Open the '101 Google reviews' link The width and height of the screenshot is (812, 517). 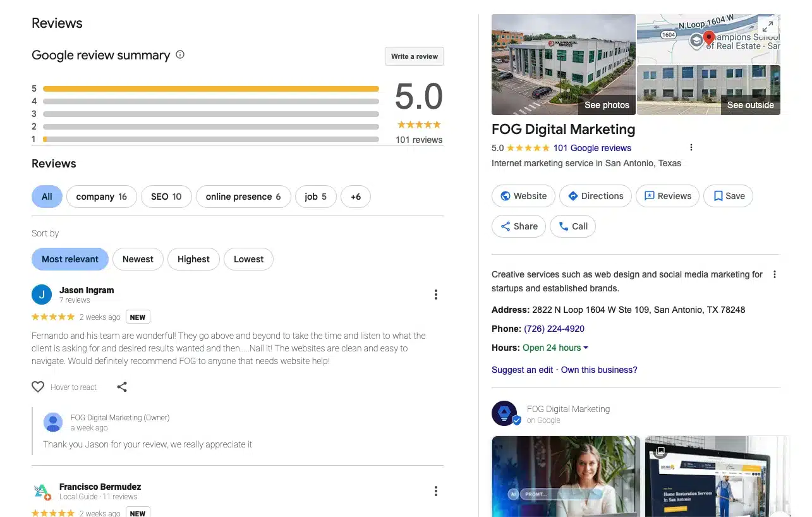[x=592, y=148]
